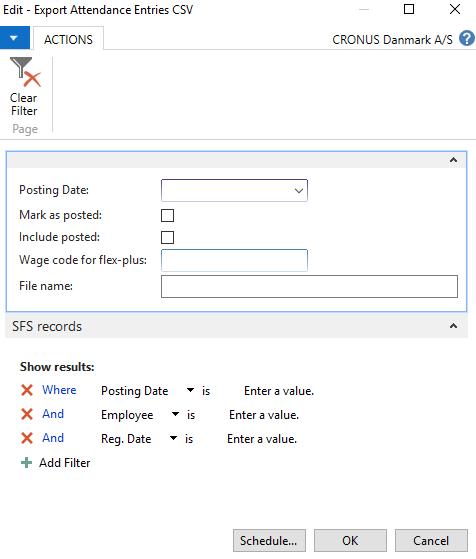Remove the Employee filter row
Viewport: 476px width, 559px height.
27,414
